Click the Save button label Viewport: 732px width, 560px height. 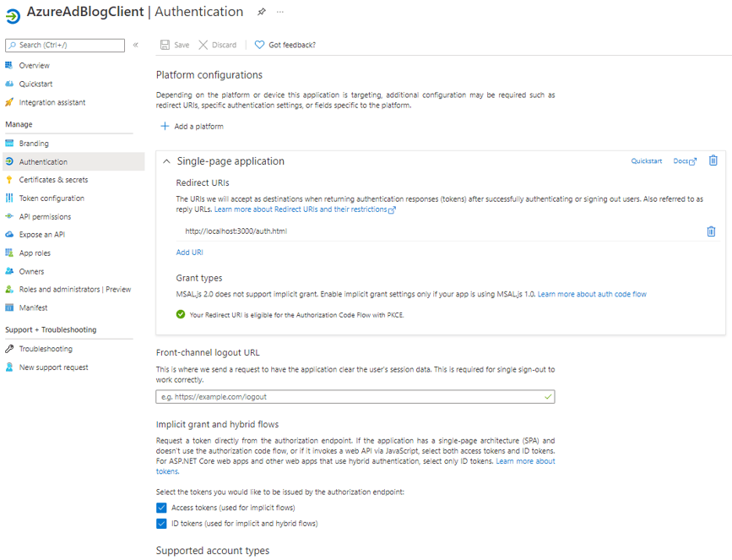(182, 45)
